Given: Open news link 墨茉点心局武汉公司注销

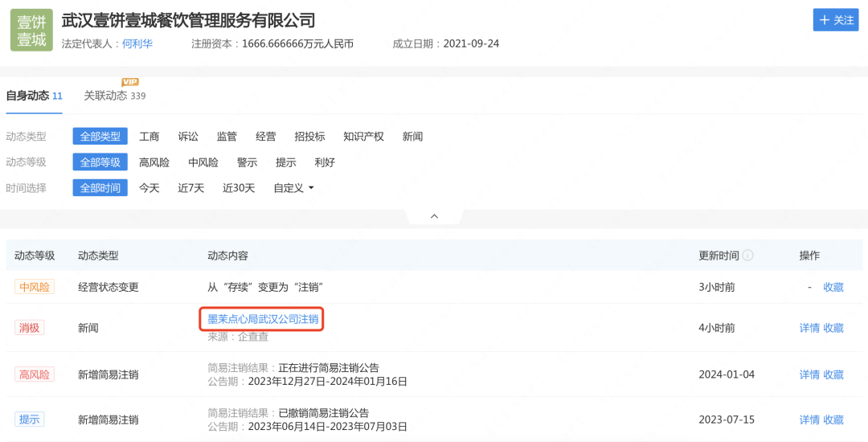Looking at the screenshot, I should [263, 319].
